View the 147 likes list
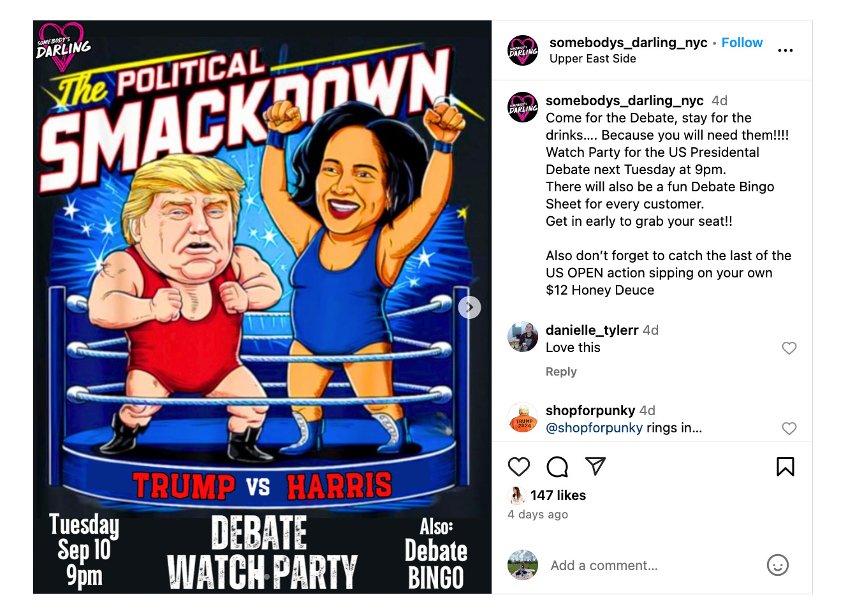This screenshot has height=616, width=862. point(558,495)
